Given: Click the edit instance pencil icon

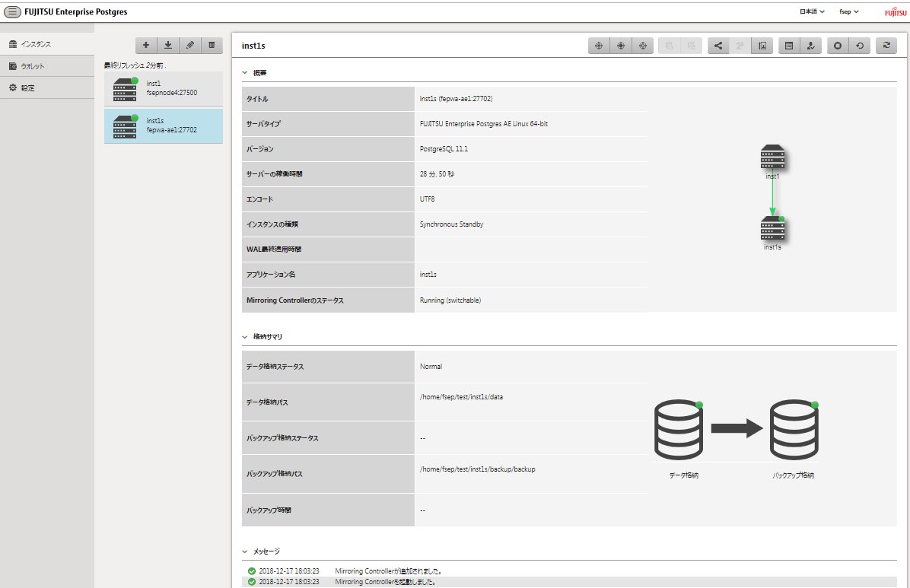Looking at the screenshot, I should click(x=189, y=46).
